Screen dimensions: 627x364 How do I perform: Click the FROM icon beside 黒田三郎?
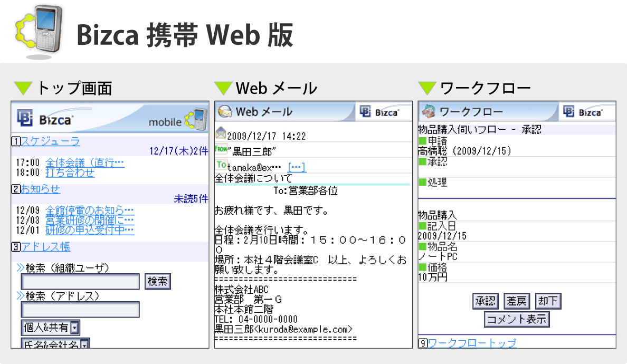pos(221,149)
